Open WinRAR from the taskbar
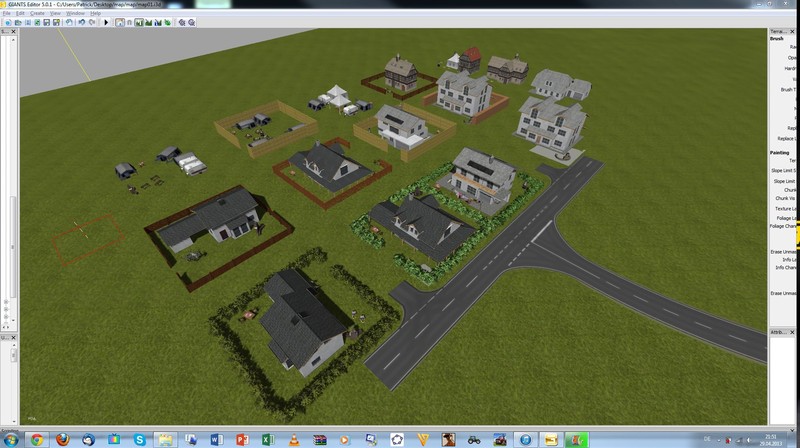800x448 pixels. pos(319,439)
